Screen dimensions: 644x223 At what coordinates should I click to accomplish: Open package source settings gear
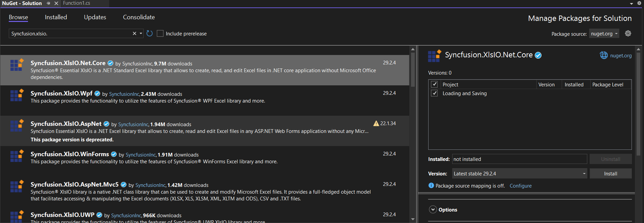[x=628, y=33]
